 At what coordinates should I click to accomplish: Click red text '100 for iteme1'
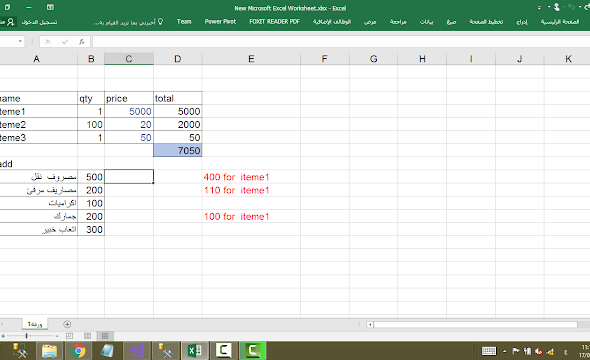236,217
